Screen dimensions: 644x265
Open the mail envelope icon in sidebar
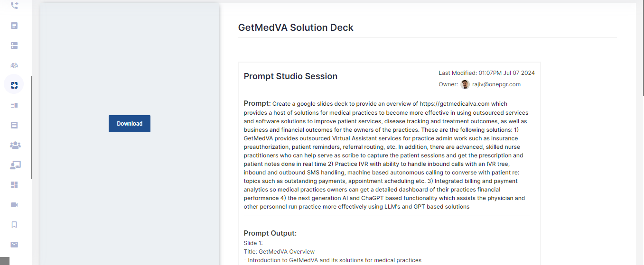(14, 245)
